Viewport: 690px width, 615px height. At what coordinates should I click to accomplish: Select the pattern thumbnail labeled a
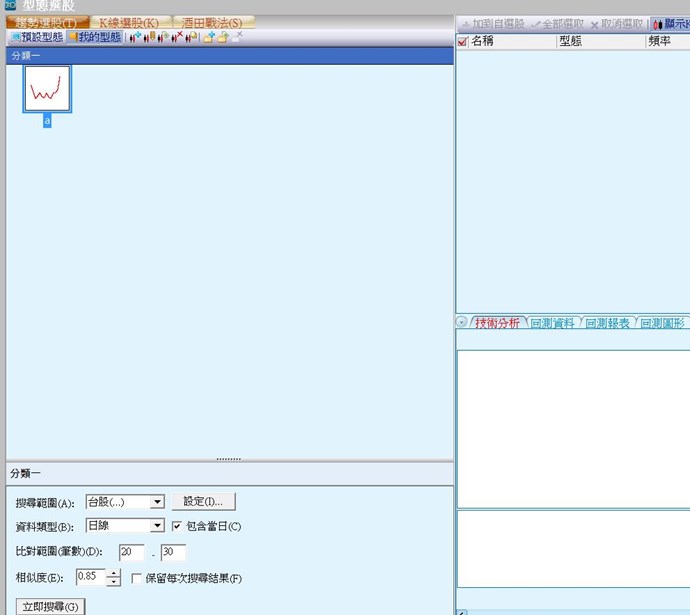coord(47,91)
